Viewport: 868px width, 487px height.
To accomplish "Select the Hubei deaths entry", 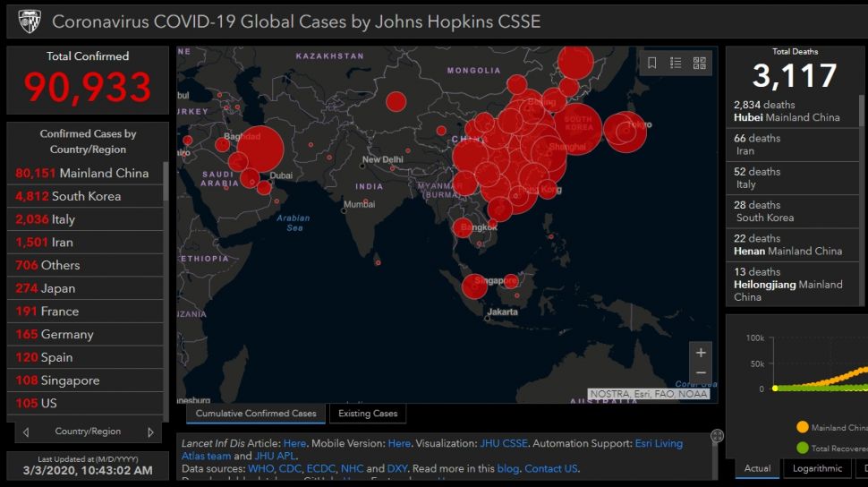I will 792,111.
